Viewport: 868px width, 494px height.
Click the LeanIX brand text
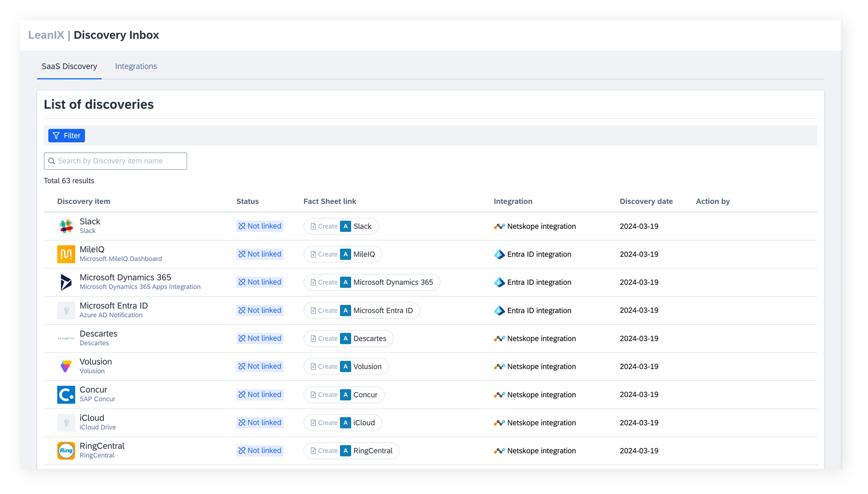coord(46,35)
